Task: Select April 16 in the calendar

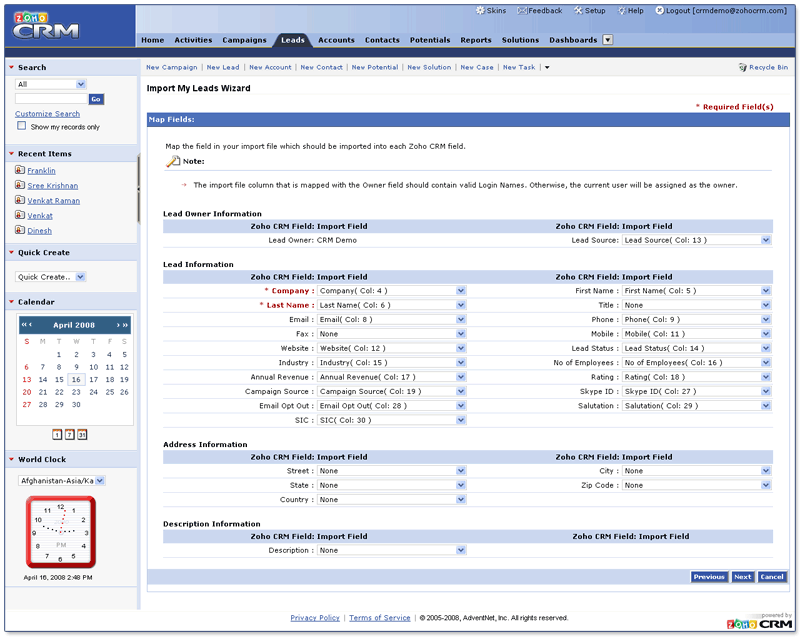Action: (x=75, y=380)
